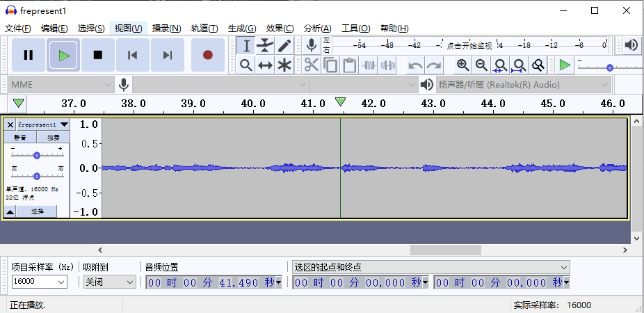Solo the track with 独奏 button
The height and width of the screenshot is (313, 644).
point(54,137)
